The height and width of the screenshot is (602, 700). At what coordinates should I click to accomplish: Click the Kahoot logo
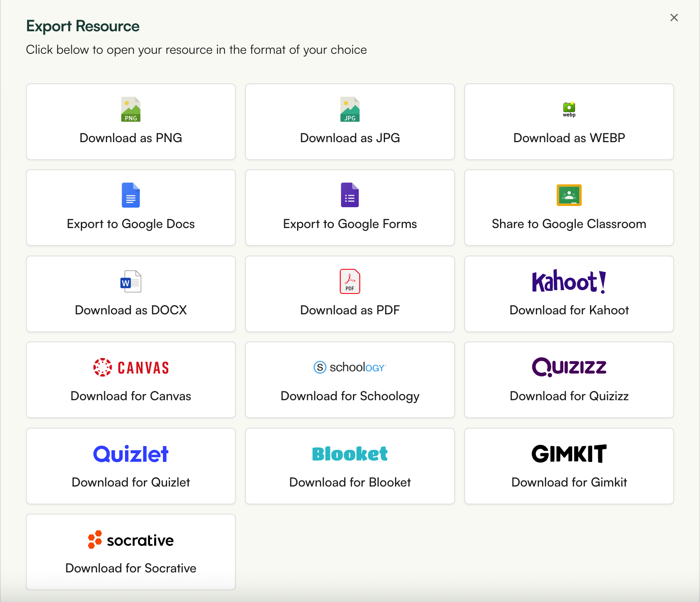click(569, 281)
